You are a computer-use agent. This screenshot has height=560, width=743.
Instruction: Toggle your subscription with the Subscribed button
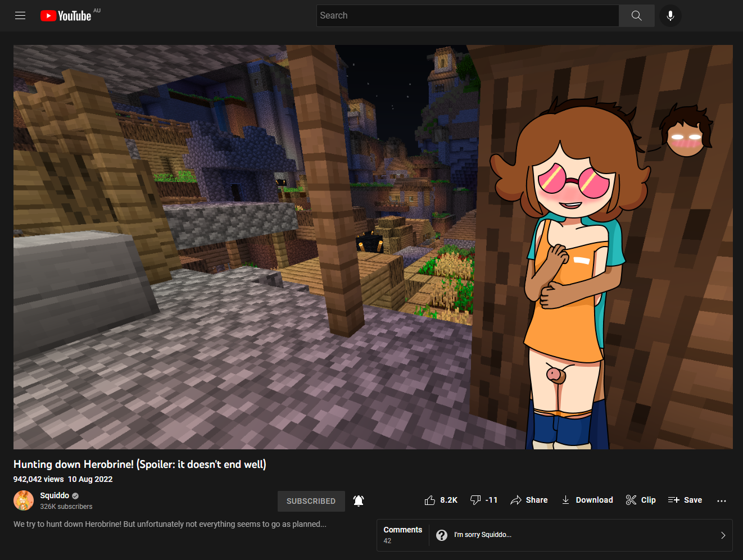[311, 500]
